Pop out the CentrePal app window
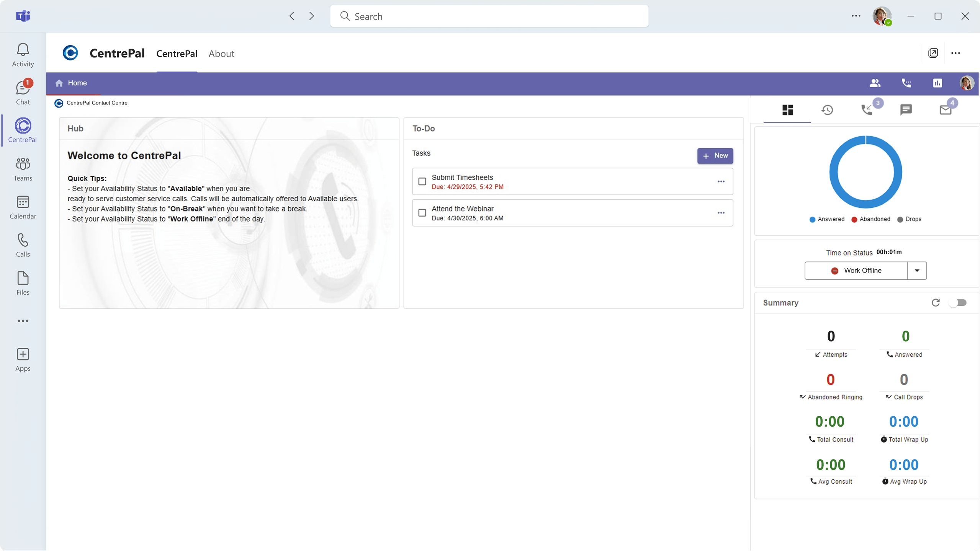The width and height of the screenshot is (980, 551). click(x=933, y=53)
